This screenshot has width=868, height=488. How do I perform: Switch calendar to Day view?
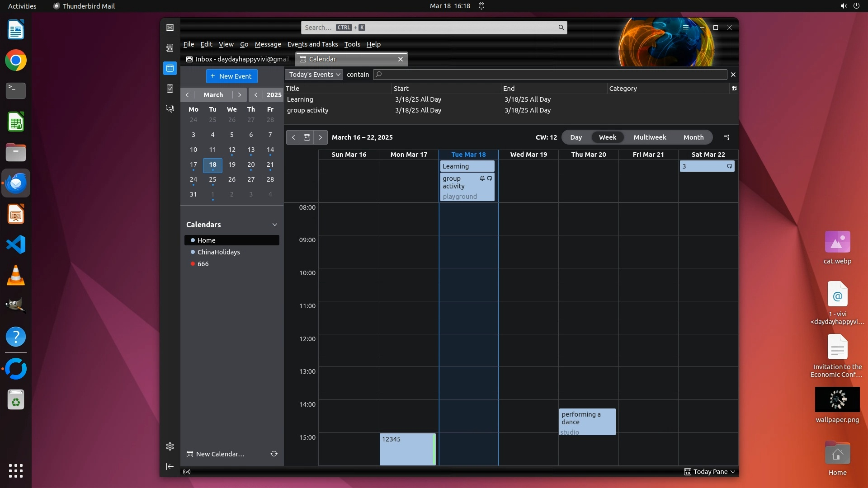576,137
